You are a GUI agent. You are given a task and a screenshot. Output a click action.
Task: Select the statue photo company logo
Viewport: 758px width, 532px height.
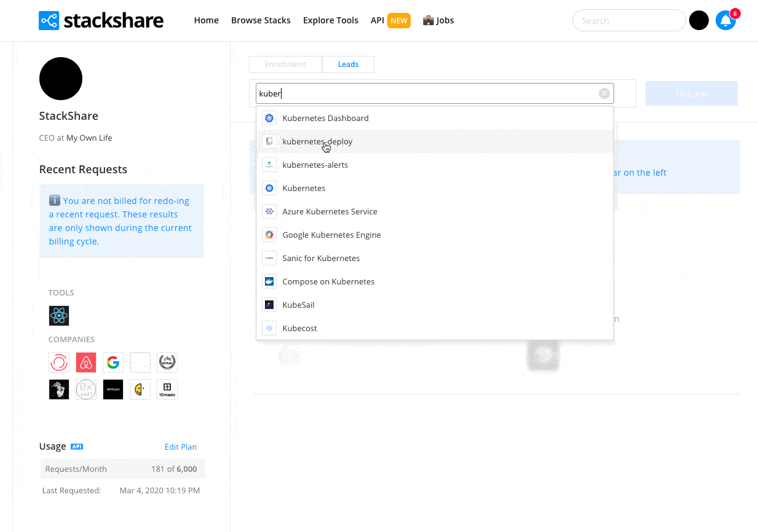coord(59,389)
